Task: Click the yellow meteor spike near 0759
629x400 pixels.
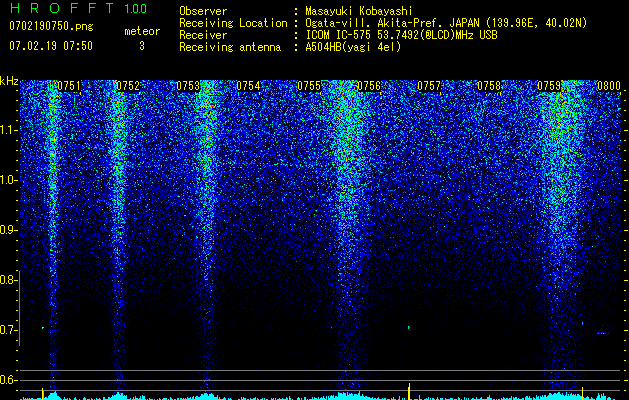Action: (582, 393)
